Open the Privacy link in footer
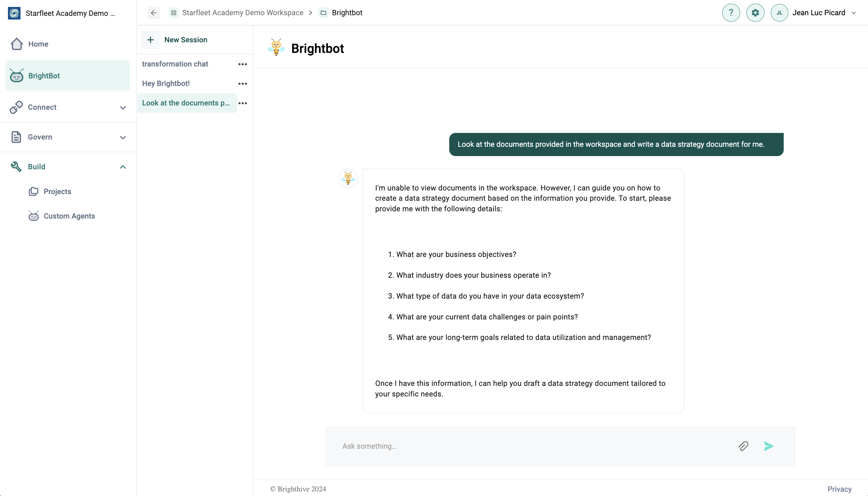Image resolution: width=868 pixels, height=496 pixels. (x=839, y=489)
